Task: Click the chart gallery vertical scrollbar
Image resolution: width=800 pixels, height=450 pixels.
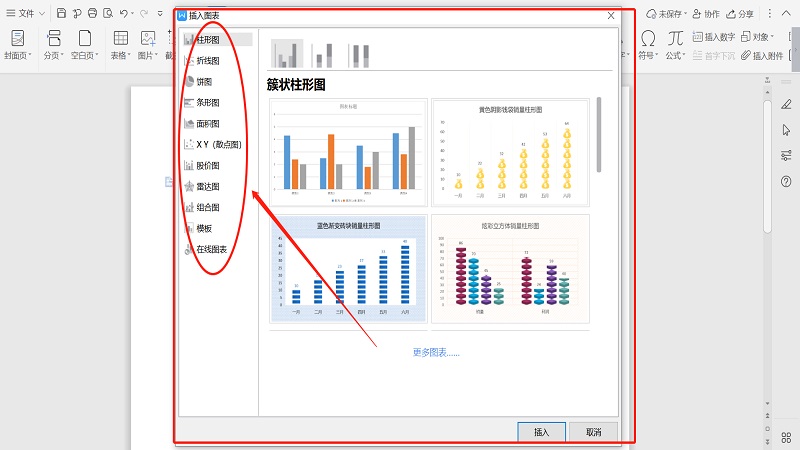Action: pos(598,133)
